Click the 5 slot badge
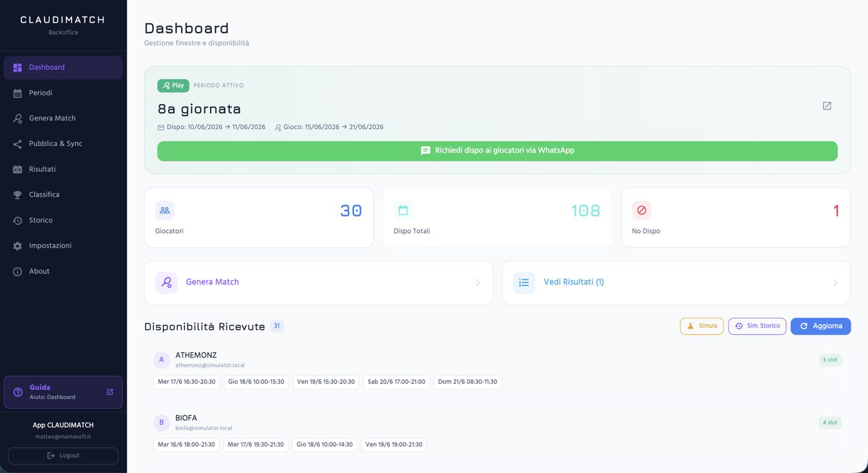Image resolution: width=868 pixels, height=473 pixels. click(830, 360)
